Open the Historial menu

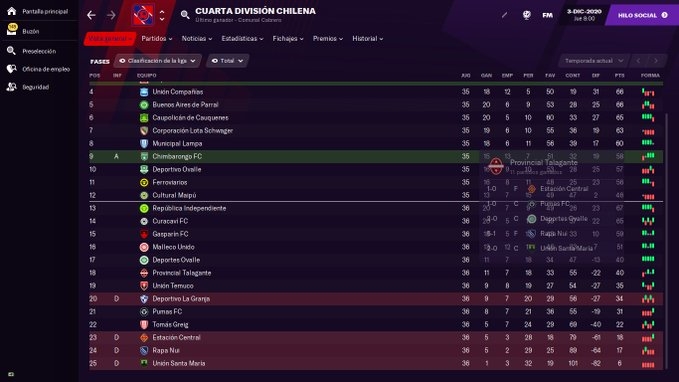(368, 39)
